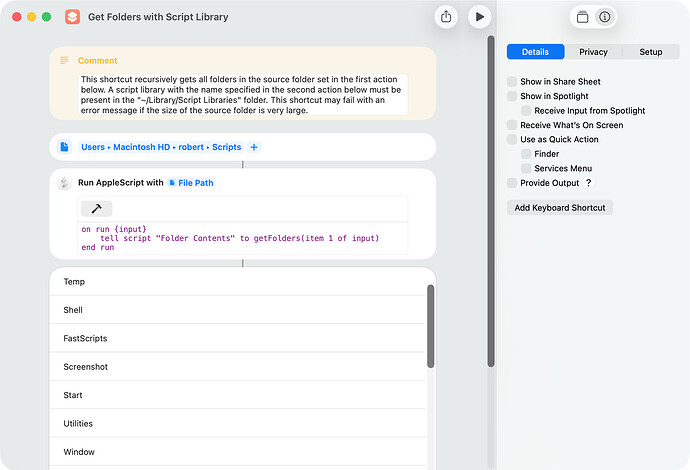
Task: Select the Start result row
Action: tap(238, 395)
